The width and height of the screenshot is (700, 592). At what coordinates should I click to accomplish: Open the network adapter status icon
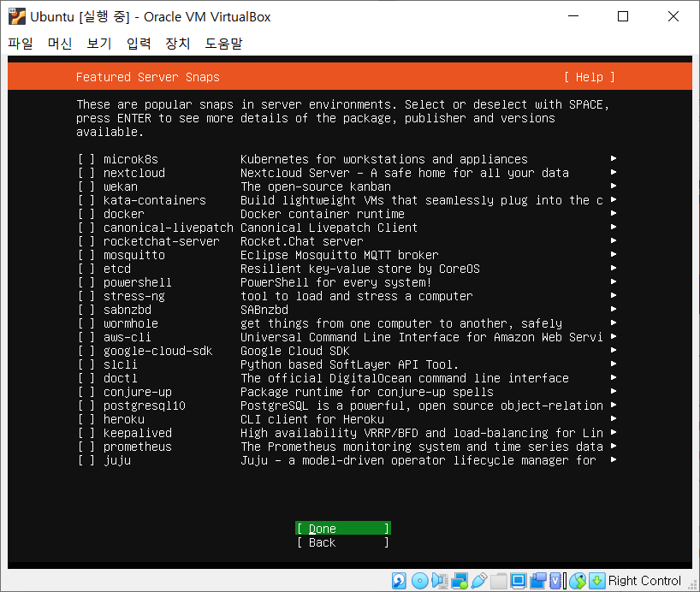tap(460, 580)
